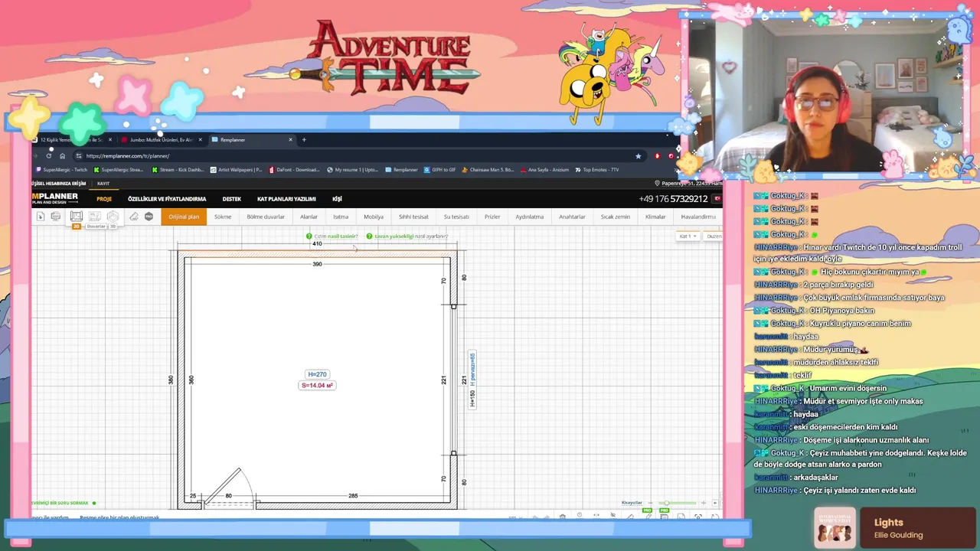Open the KİŞİ menu item
Viewport: 980px width, 551px height.
[337, 199]
